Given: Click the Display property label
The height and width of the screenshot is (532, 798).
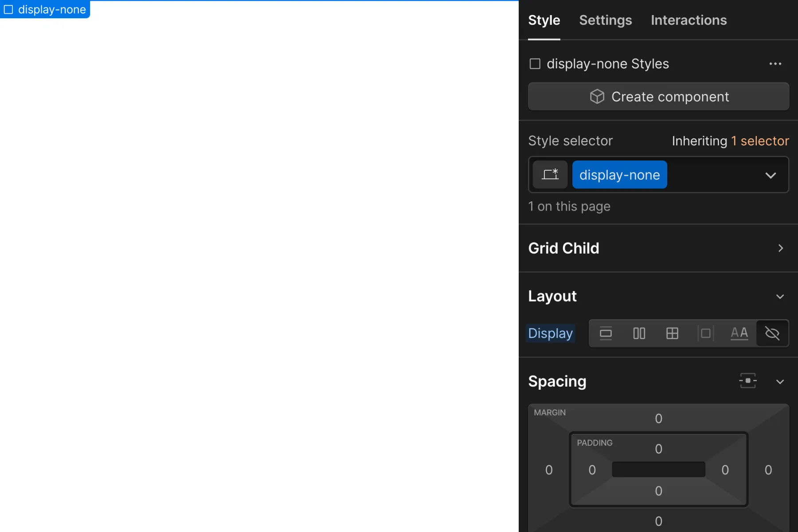Looking at the screenshot, I should [550, 333].
